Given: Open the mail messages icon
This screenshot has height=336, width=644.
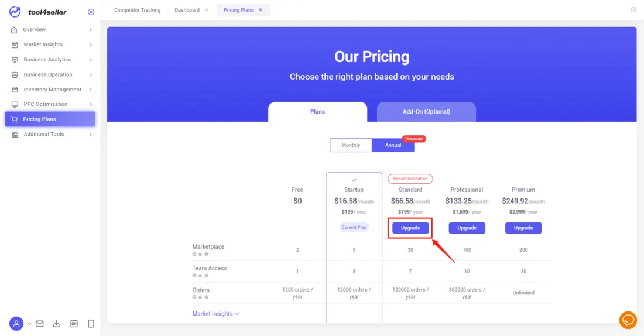Looking at the screenshot, I should [40, 324].
